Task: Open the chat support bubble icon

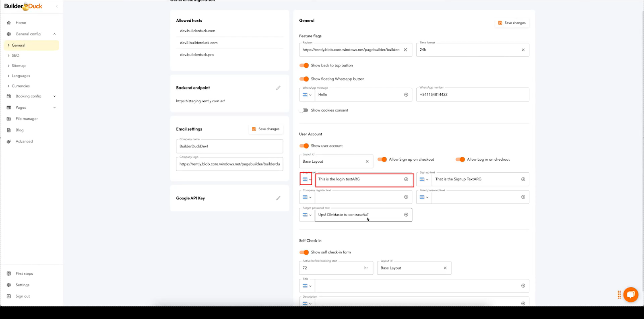Action: (x=631, y=294)
